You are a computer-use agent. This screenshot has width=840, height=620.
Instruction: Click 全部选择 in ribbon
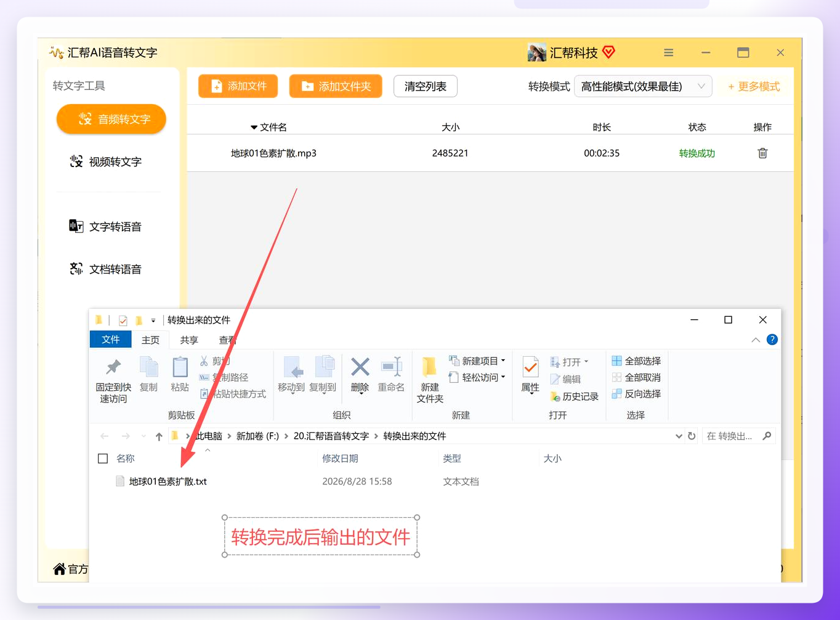636,361
